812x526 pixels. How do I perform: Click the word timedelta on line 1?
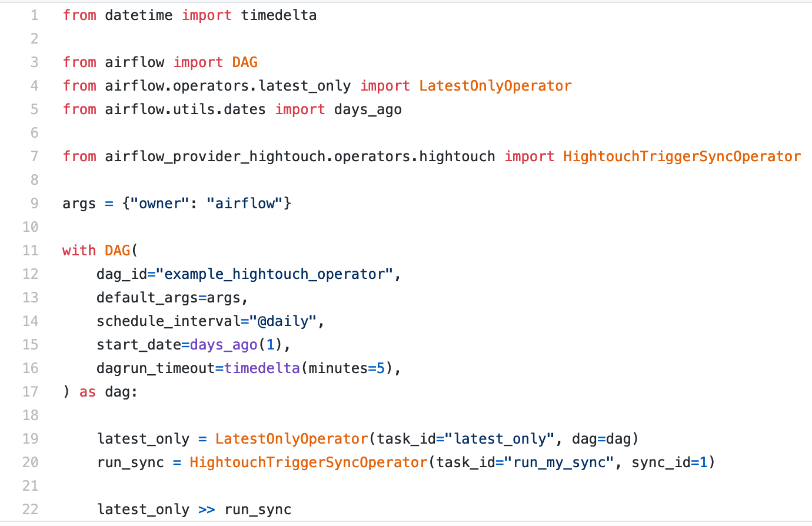pyautogui.click(x=279, y=15)
